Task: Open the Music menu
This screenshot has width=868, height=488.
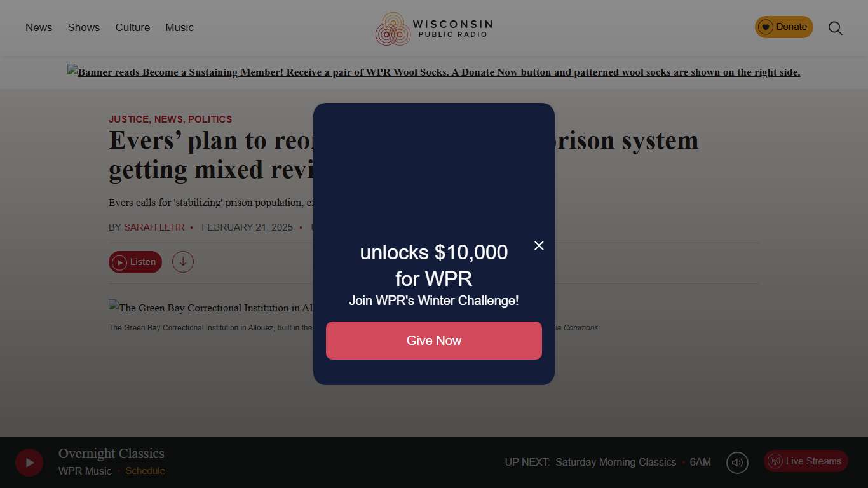Action: (x=180, y=28)
